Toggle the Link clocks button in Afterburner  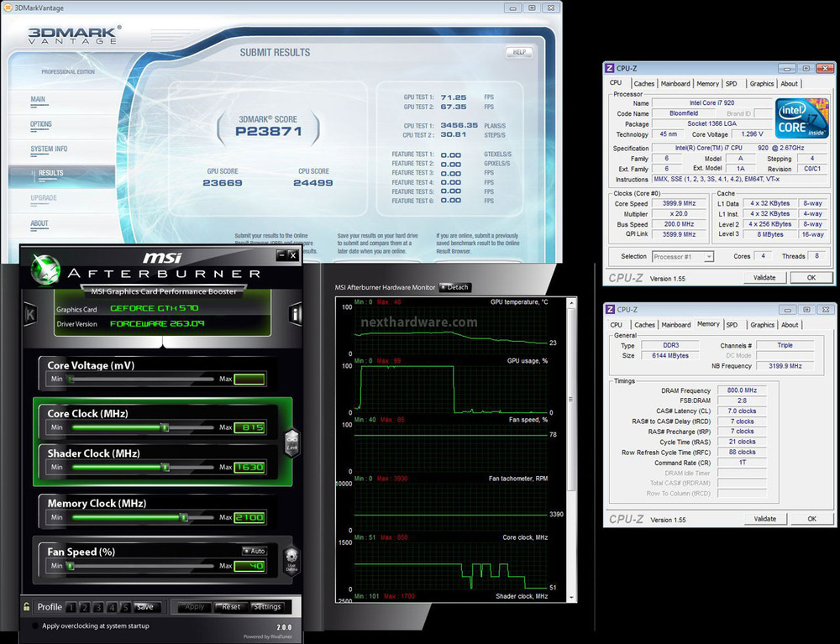(x=292, y=443)
